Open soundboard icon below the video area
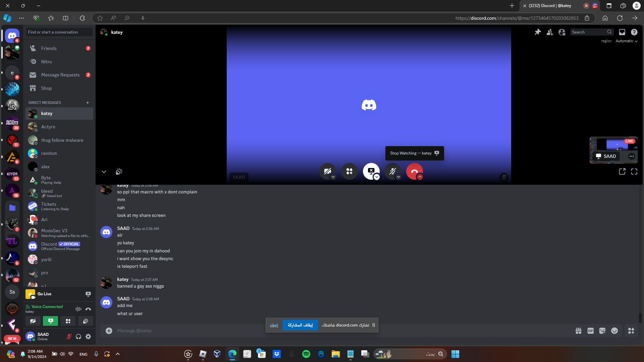The height and width of the screenshot is (362, 644). 119,172
